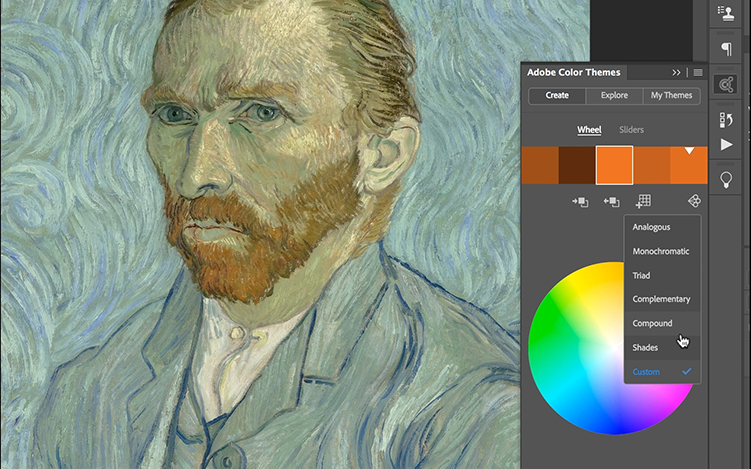751x469 pixels.
Task: Select the Create tab
Action: click(x=557, y=96)
